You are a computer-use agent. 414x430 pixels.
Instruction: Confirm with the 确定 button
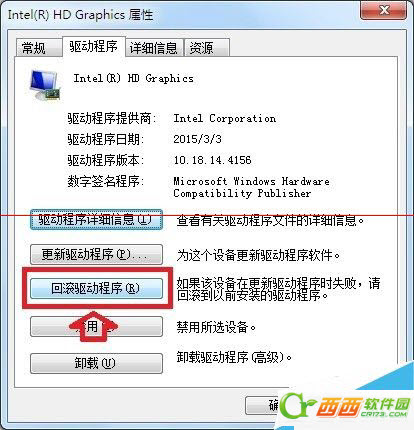(x=263, y=405)
